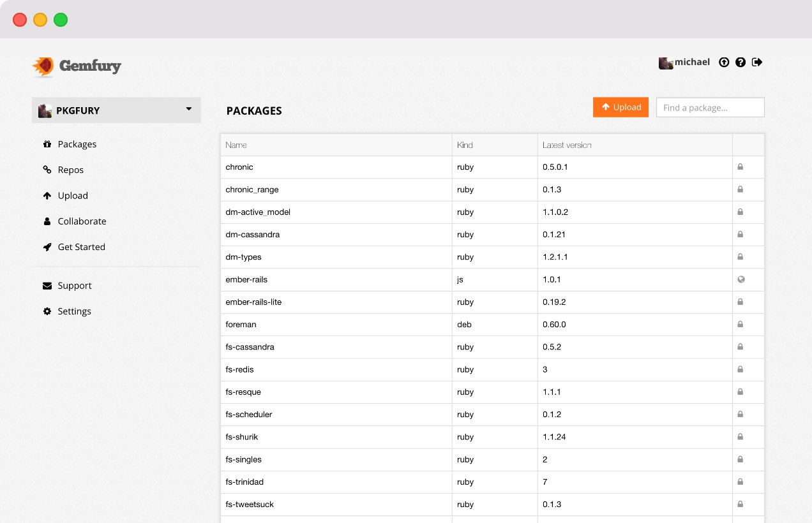This screenshot has height=523, width=812.
Task: Click the lock icon for chronic
Action: pos(741,167)
